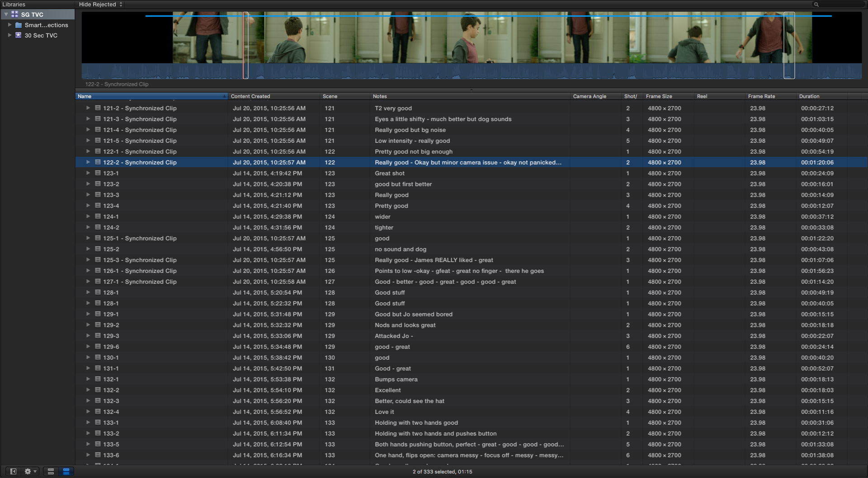868x478 pixels.
Task: Expand the 121-3 - Synchronized Clip row
Action: (88, 119)
